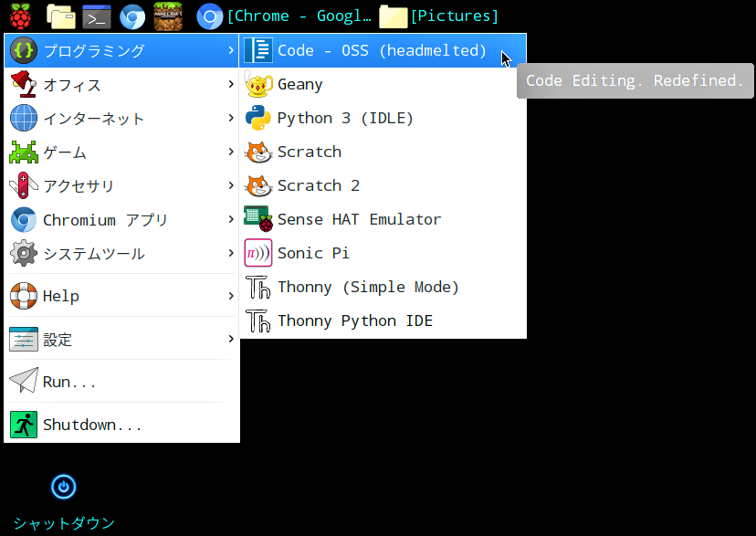Select the ゲーム menu label
The height and width of the screenshot is (536, 756).
[x=65, y=152]
